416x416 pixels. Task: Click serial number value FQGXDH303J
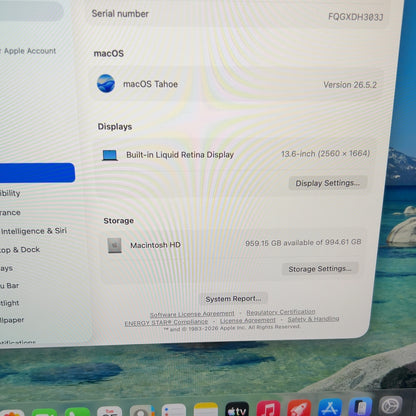coord(356,17)
